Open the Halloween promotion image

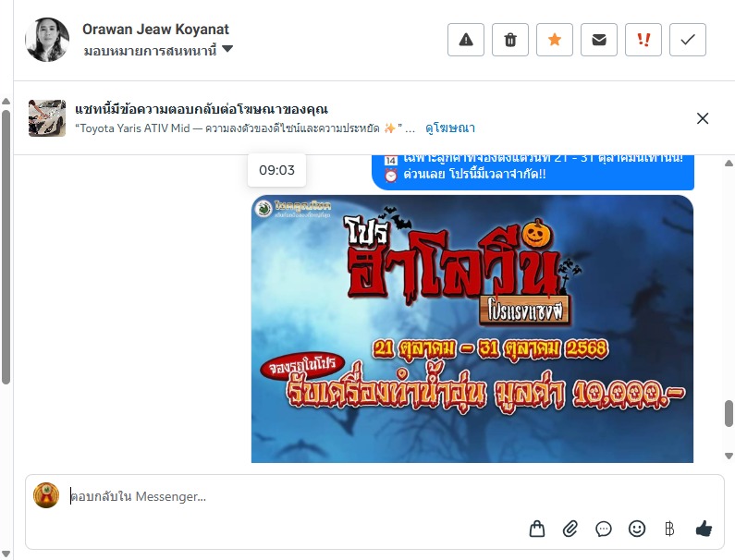tap(472, 328)
